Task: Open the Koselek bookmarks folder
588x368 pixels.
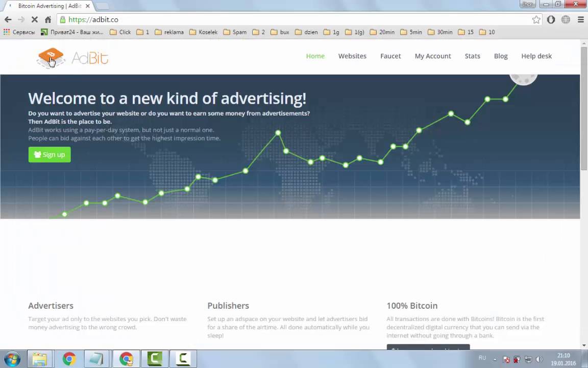Action: (x=203, y=32)
